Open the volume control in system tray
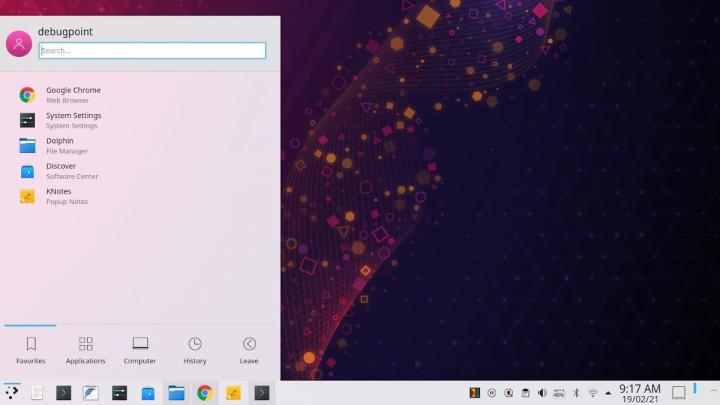720x405 pixels. (x=542, y=393)
